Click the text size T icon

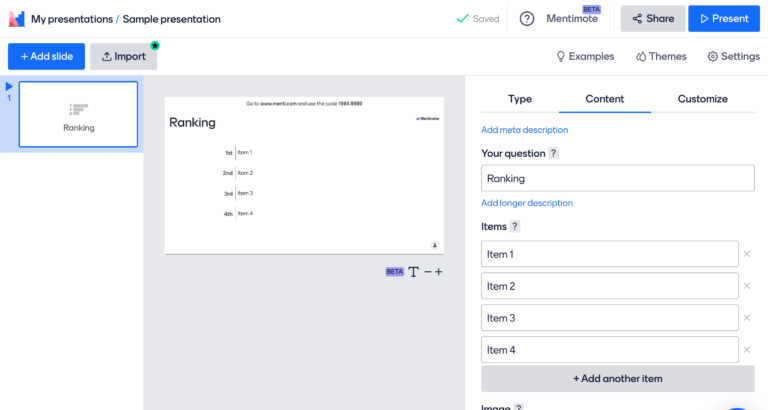click(x=413, y=272)
